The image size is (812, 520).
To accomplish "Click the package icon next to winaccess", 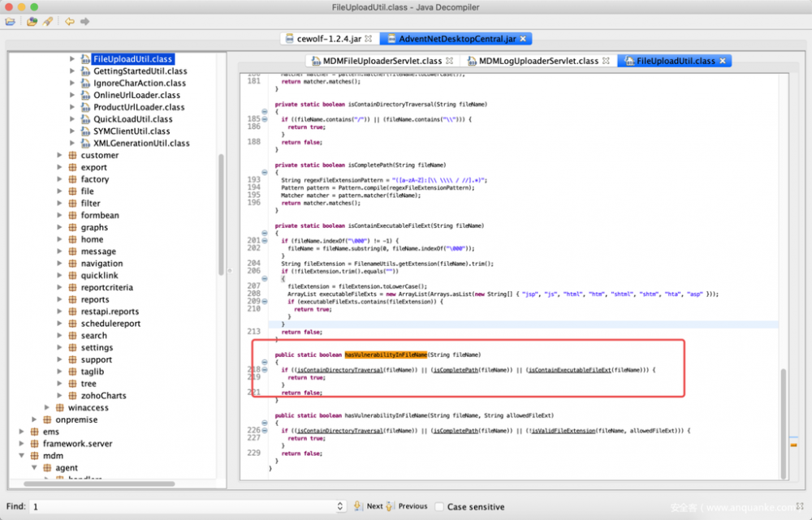I will (58, 407).
